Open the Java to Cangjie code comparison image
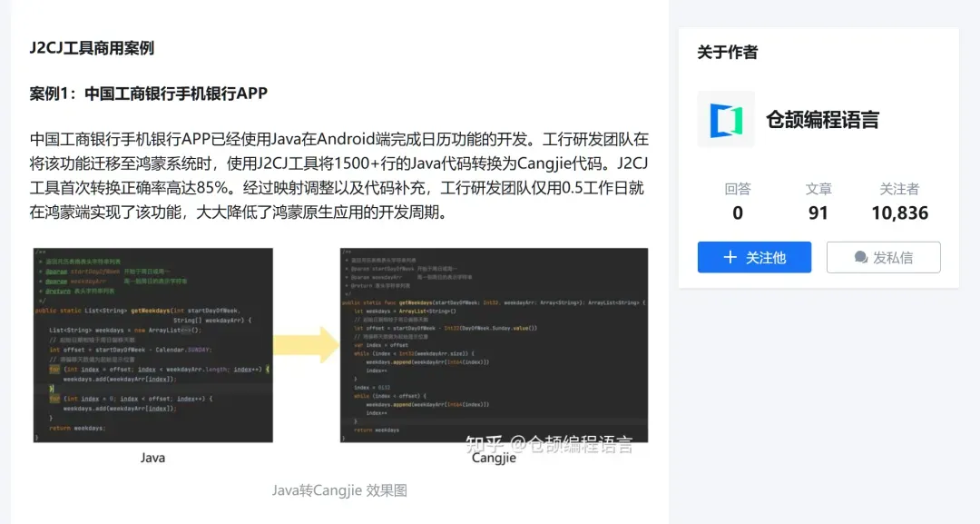The width and height of the screenshot is (980, 524). tap(340, 356)
